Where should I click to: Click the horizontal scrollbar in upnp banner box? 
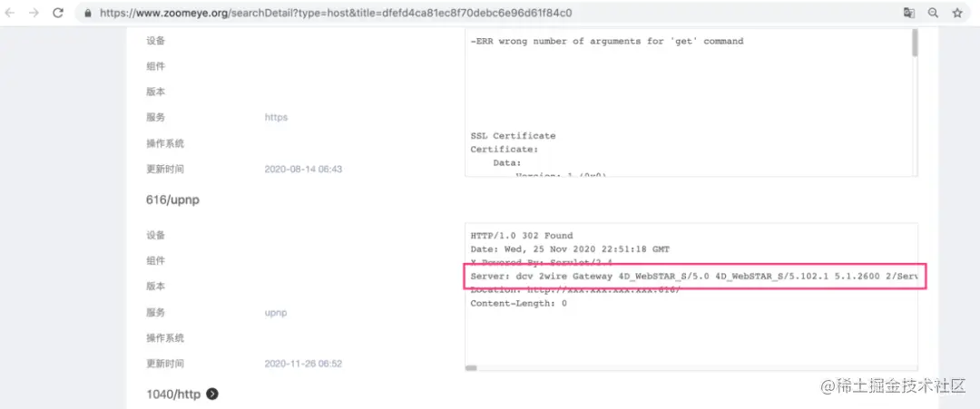point(471,368)
